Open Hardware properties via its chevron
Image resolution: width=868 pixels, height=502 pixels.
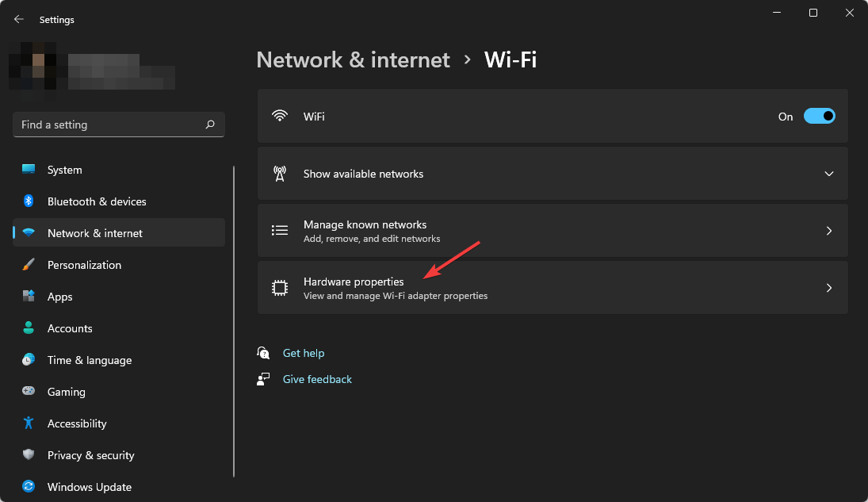click(x=829, y=287)
